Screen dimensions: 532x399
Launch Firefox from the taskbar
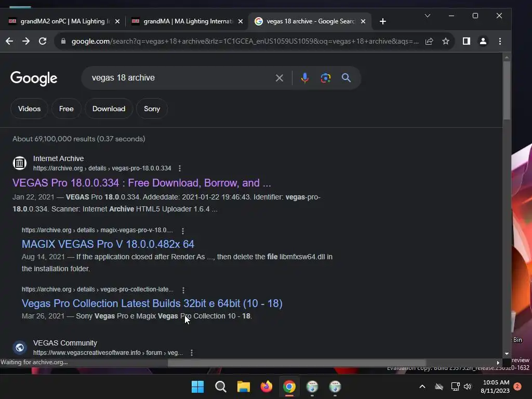coord(267,387)
